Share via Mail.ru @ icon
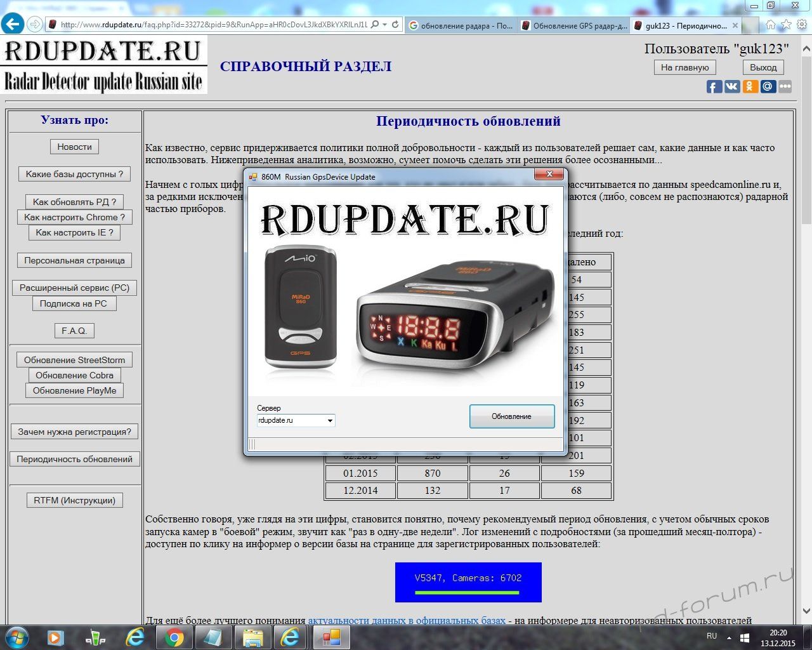The image size is (812, 650). 768,86
